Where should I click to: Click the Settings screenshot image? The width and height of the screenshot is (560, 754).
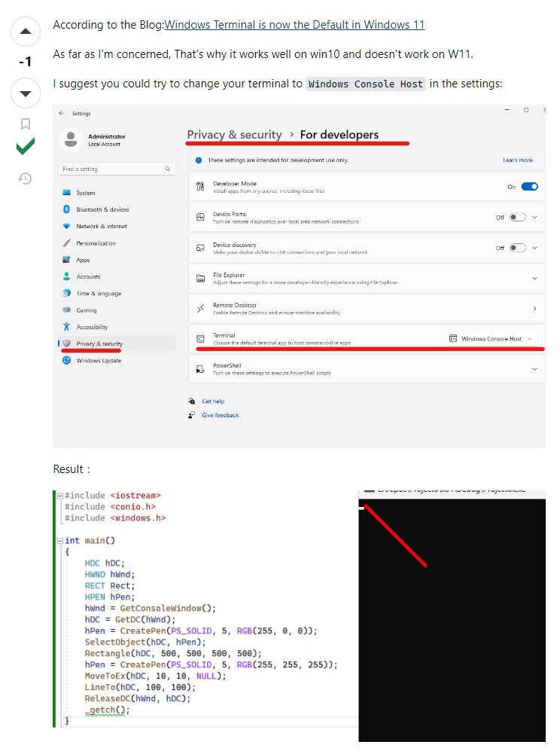pyautogui.click(x=299, y=276)
